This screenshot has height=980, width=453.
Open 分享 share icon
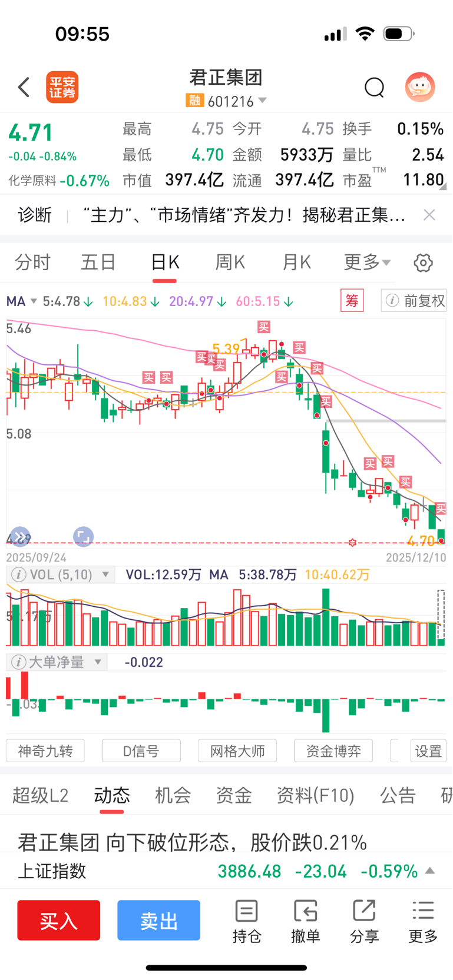click(x=364, y=922)
